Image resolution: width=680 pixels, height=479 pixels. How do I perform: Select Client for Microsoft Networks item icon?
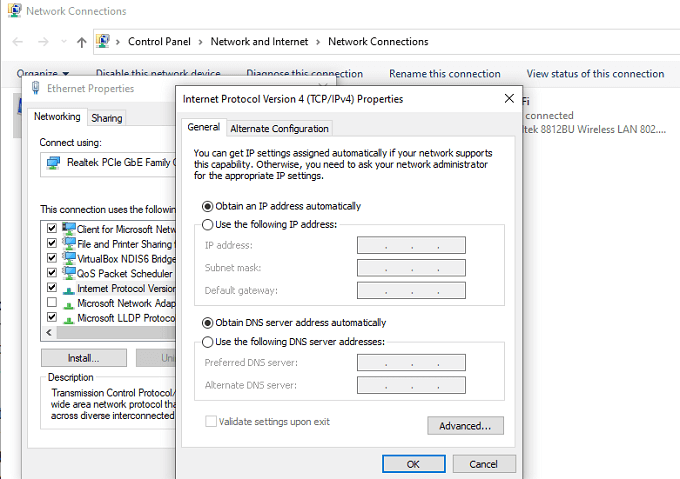click(69, 229)
